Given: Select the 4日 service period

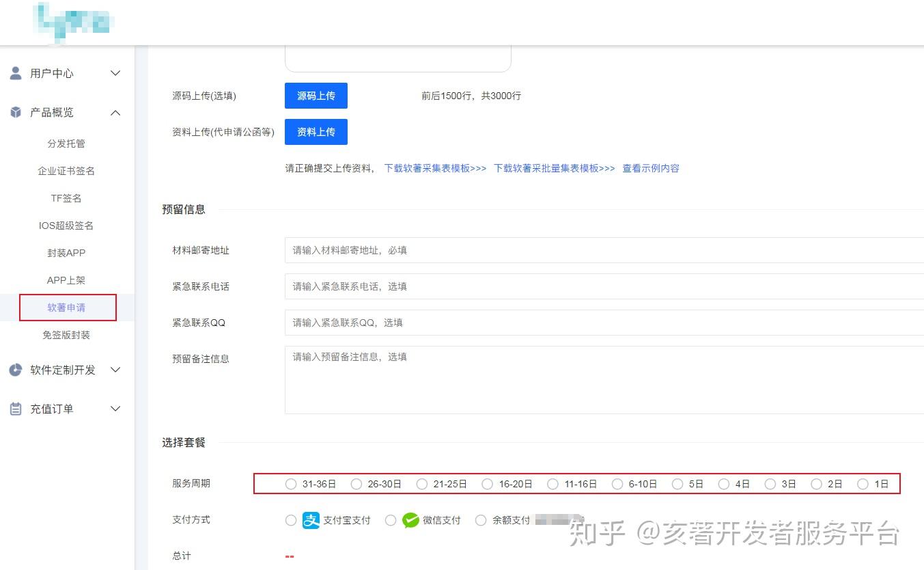Looking at the screenshot, I should [x=724, y=484].
